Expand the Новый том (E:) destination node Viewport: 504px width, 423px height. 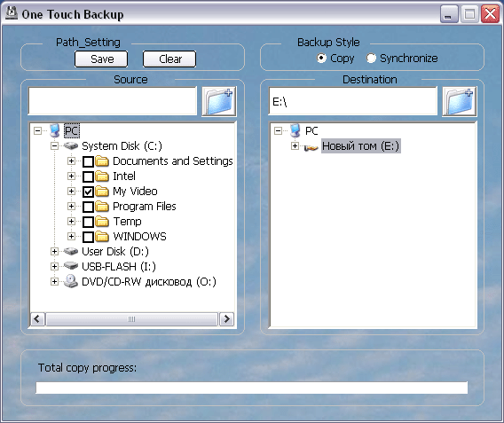pyautogui.click(x=295, y=145)
